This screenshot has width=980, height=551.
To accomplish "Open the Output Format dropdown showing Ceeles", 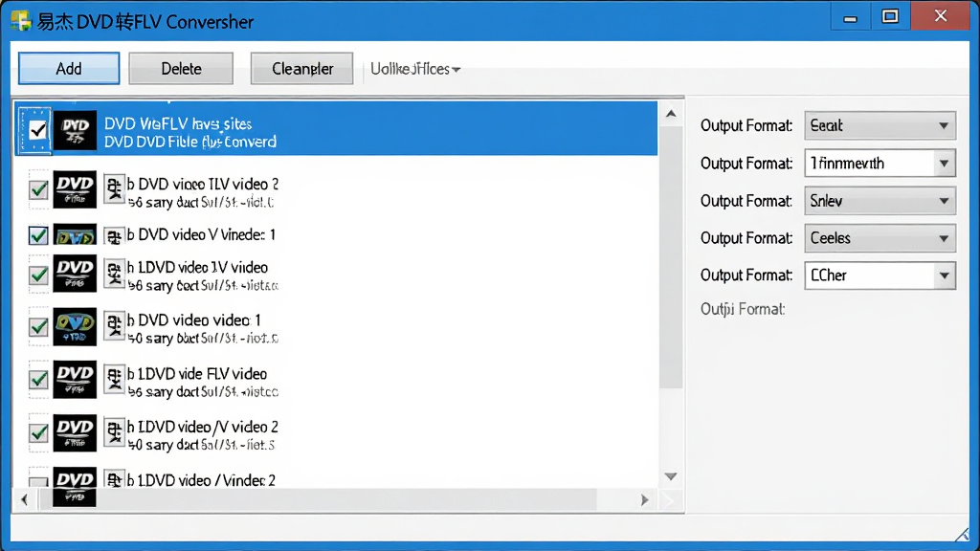I will 880,238.
